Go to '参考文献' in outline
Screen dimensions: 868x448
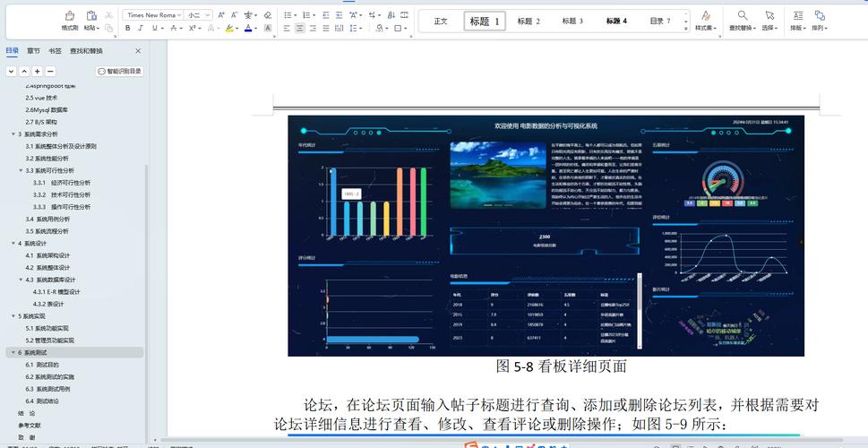click(x=30, y=426)
